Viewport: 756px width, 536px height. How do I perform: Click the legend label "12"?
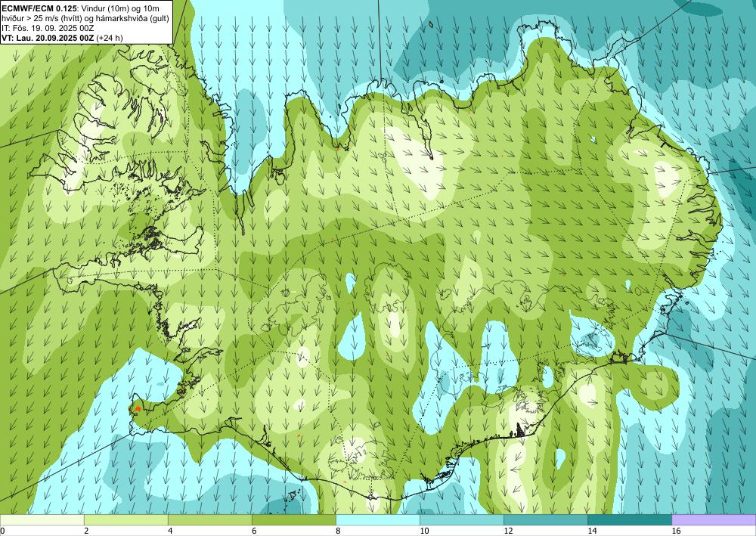coord(508,531)
